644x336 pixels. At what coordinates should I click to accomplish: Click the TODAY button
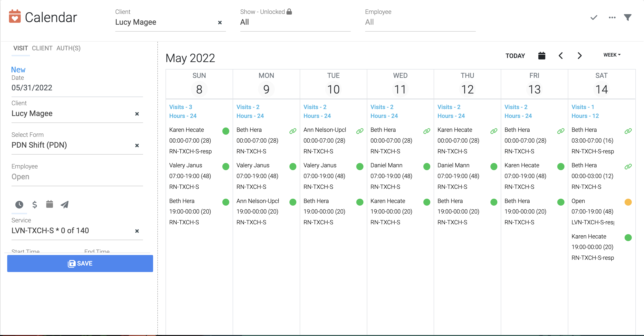(x=515, y=56)
